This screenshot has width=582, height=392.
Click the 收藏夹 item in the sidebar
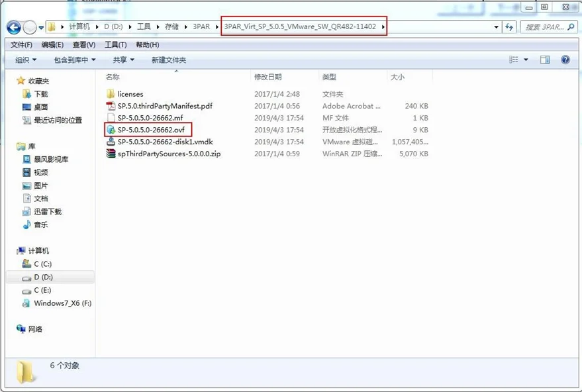[x=38, y=81]
